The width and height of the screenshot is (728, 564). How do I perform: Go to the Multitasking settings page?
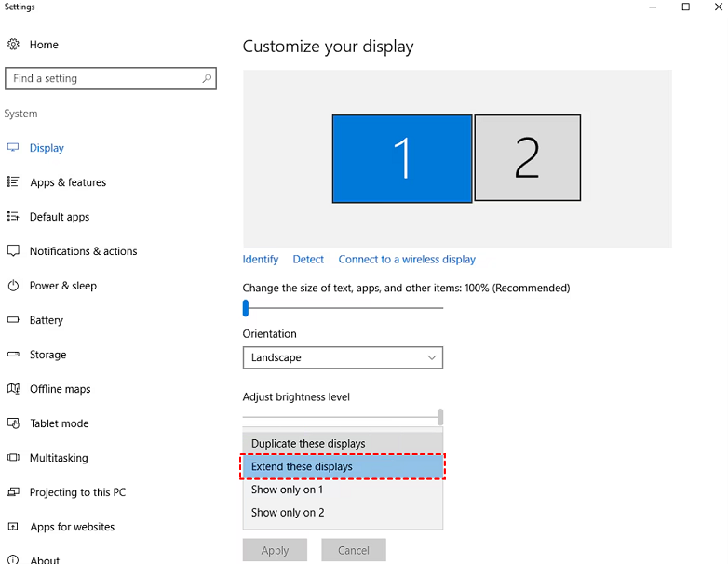tap(59, 458)
